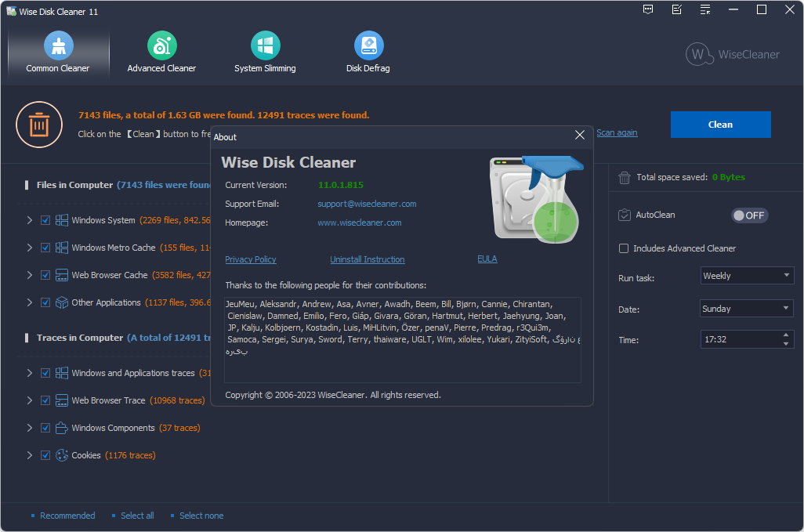Screen dimensions: 804x532
Task: Click the disk cleaner spray bottle image
Action: point(536,199)
